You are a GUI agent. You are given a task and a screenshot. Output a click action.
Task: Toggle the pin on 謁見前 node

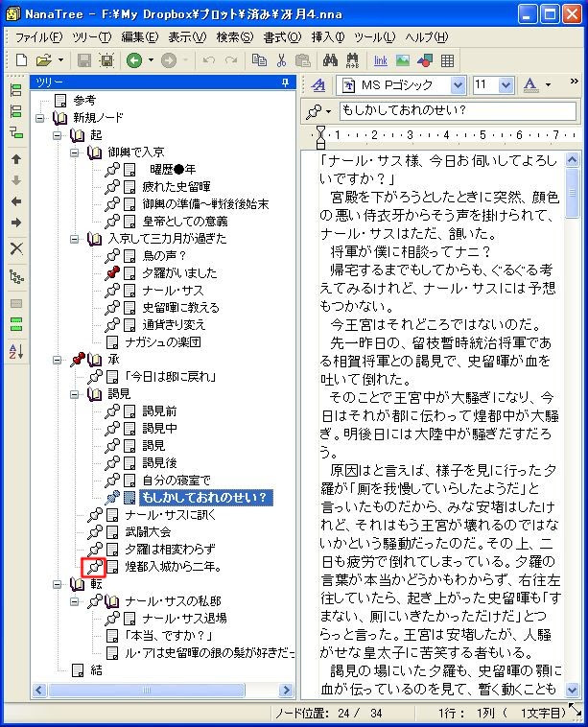[112, 410]
